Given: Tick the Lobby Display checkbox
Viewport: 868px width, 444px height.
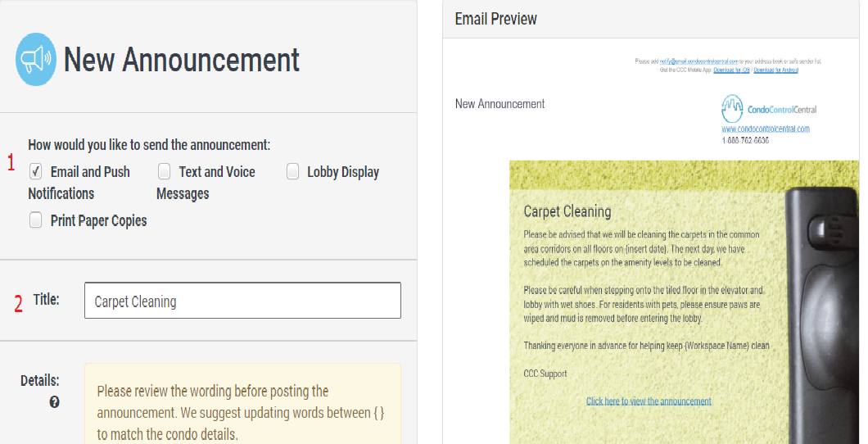Looking at the screenshot, I should pos(292,172).
